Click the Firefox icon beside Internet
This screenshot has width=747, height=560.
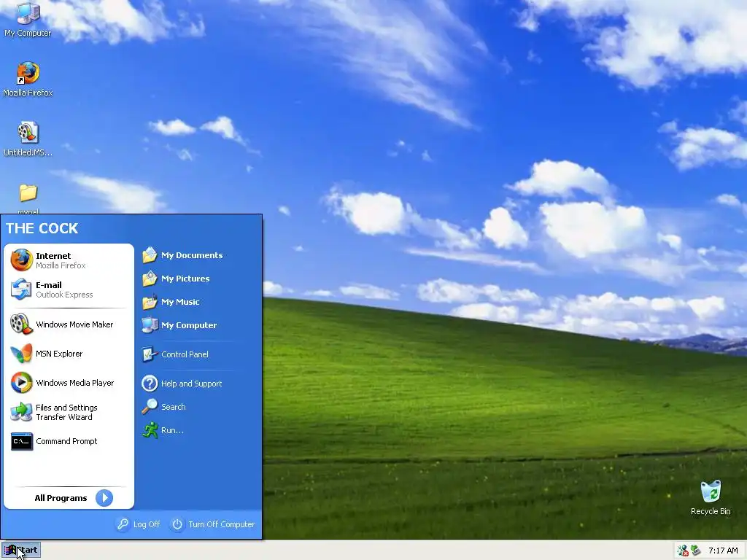coord(21,260)
